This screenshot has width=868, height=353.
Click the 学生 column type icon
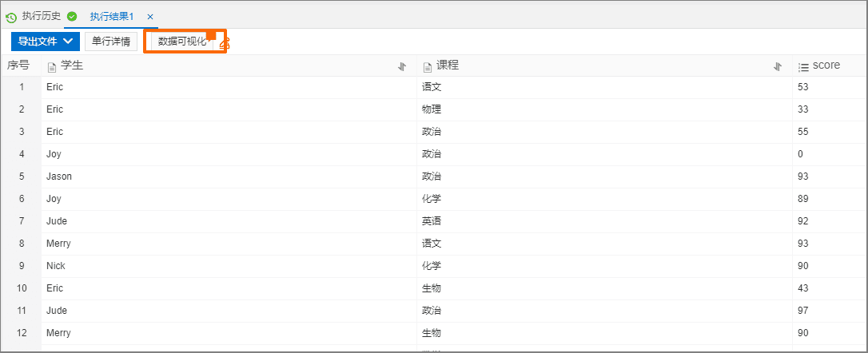tap(52, 67)
